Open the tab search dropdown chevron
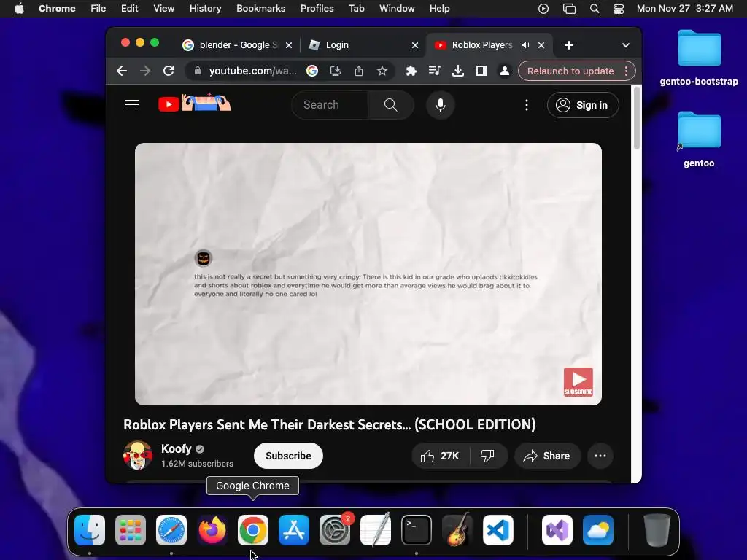The image size is (747, 560). pos(625,44)
